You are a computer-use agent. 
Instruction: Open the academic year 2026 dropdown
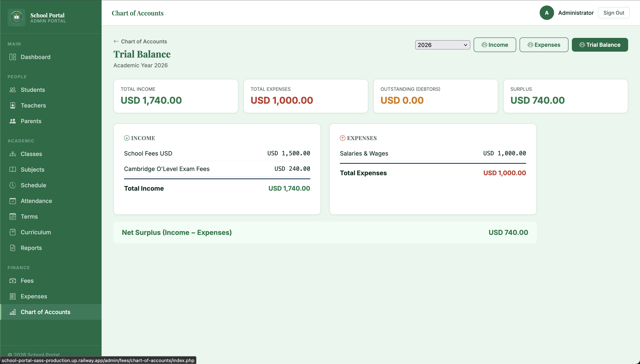tap(442, 45)
